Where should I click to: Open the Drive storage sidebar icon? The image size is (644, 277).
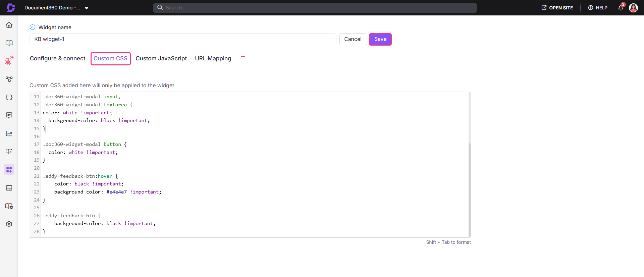(9, 188)
